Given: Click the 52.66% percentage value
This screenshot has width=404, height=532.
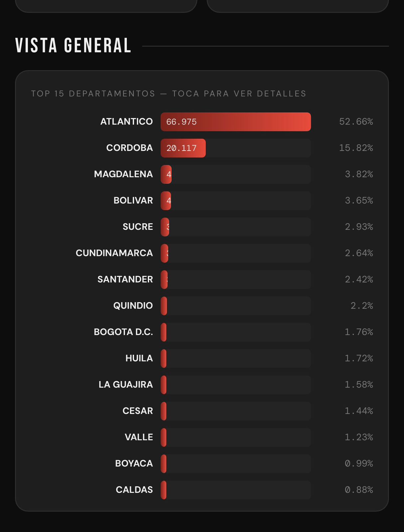Looking at the screenshot, I should tap(356, 122).
